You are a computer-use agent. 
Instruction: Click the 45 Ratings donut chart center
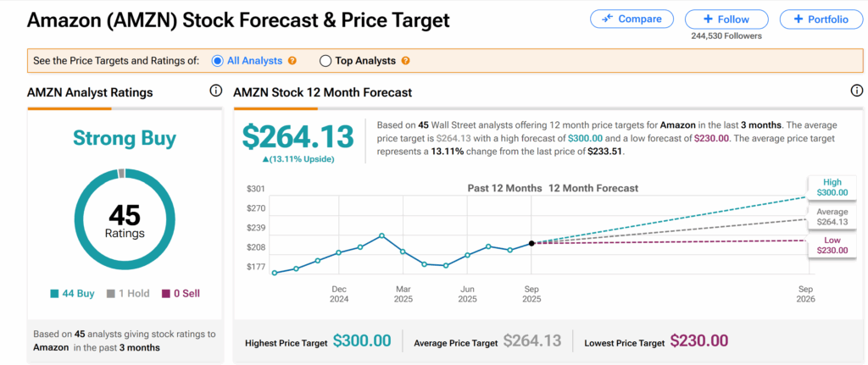tap(124, 220)
